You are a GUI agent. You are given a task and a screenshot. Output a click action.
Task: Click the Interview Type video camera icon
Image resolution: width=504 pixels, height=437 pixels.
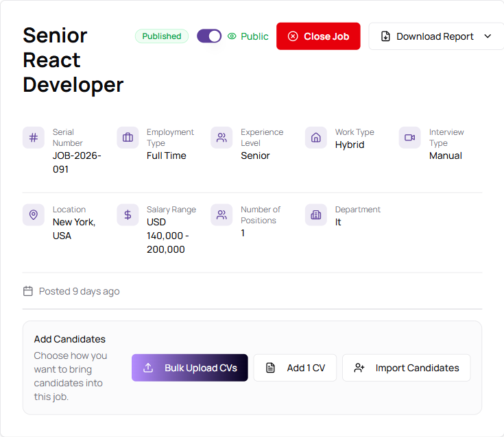point(410,138)
